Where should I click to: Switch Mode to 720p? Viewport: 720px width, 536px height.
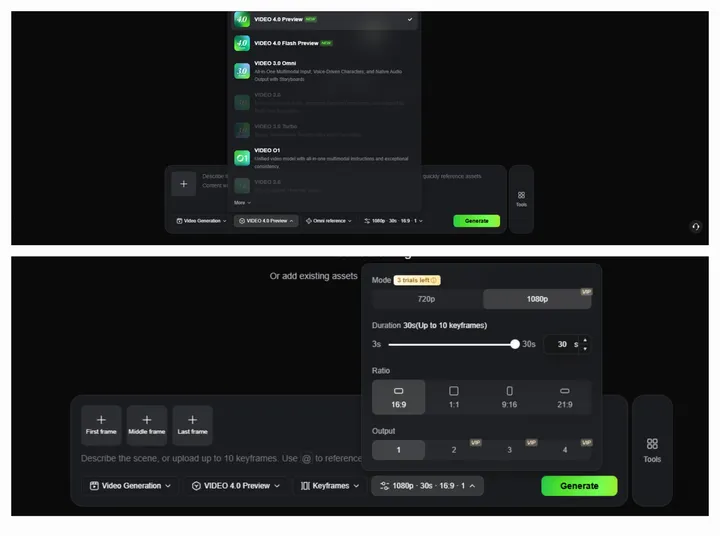427,299
